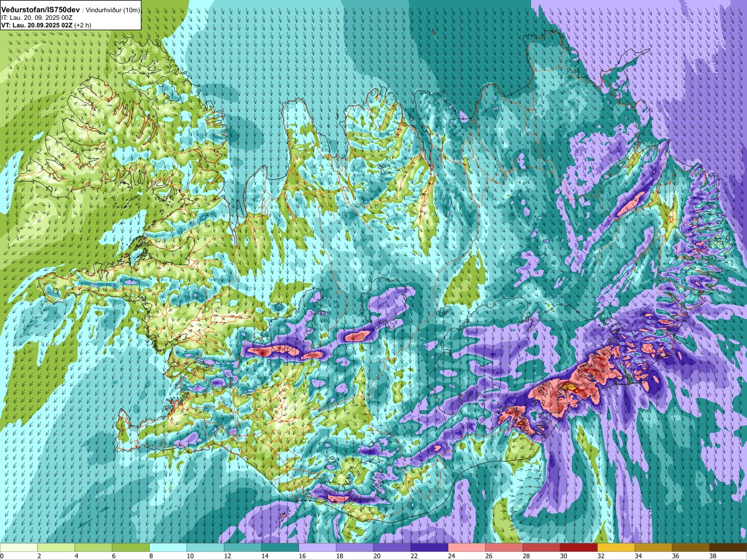
Task: Pick the 28–30 red legend swatch
Action: tap(542, 548)
